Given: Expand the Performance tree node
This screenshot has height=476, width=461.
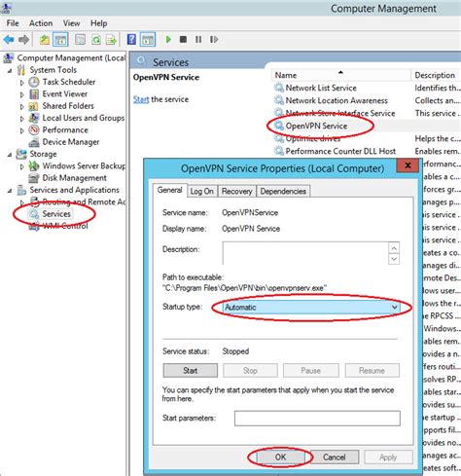Looking at the screenshot, I should tap(22, 130).
